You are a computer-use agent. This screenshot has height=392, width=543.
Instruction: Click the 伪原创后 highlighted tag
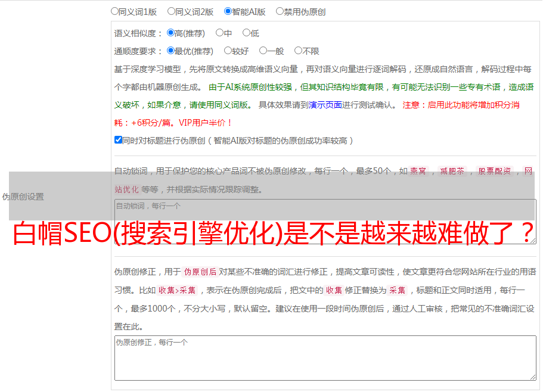point(200,272)
